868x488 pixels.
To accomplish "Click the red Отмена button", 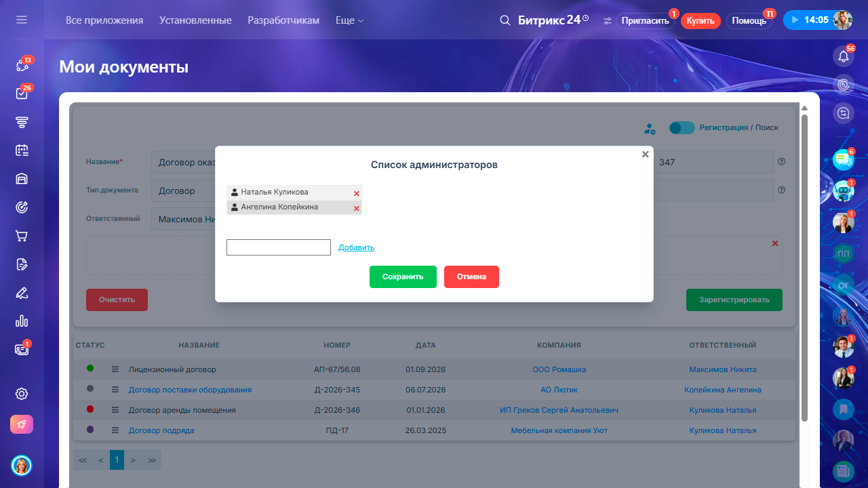I will tap(471, 277).
